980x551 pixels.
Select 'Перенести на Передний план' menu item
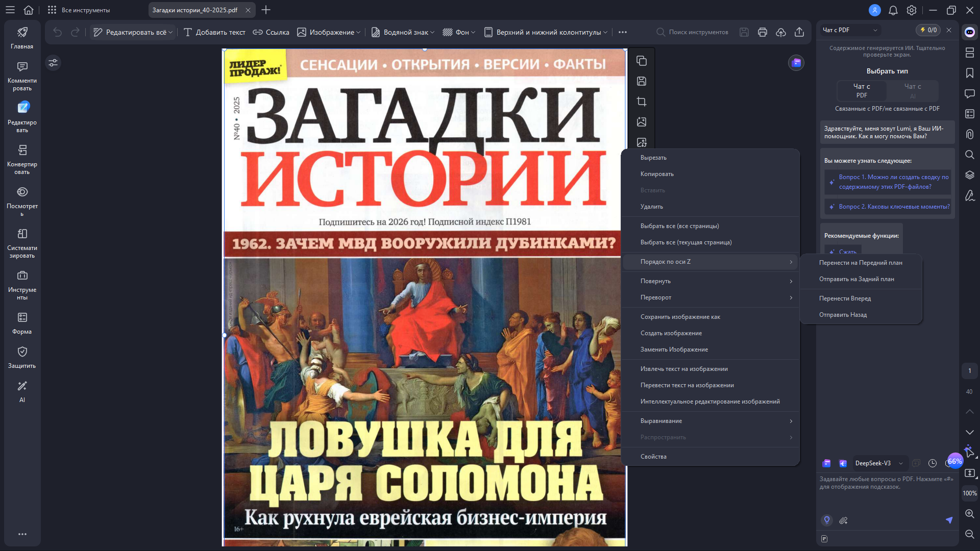click(x=861, y=263)
